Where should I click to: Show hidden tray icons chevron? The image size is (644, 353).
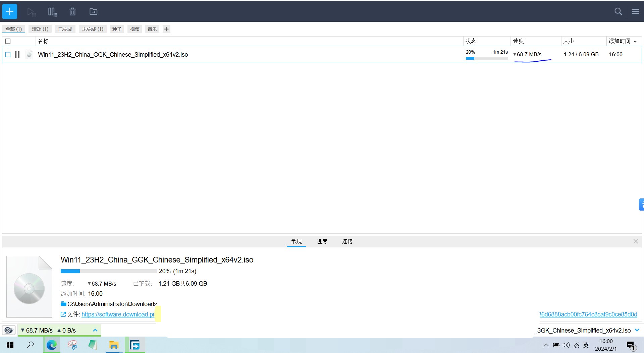pyautogui.click(x=546, y=345)
